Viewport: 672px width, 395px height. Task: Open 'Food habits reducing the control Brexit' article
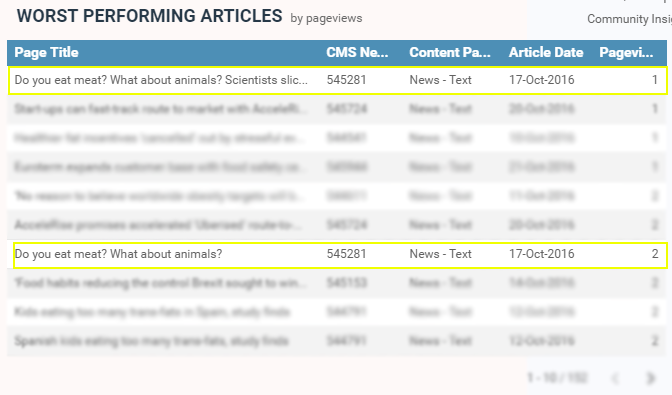click(x=160, y=283)
